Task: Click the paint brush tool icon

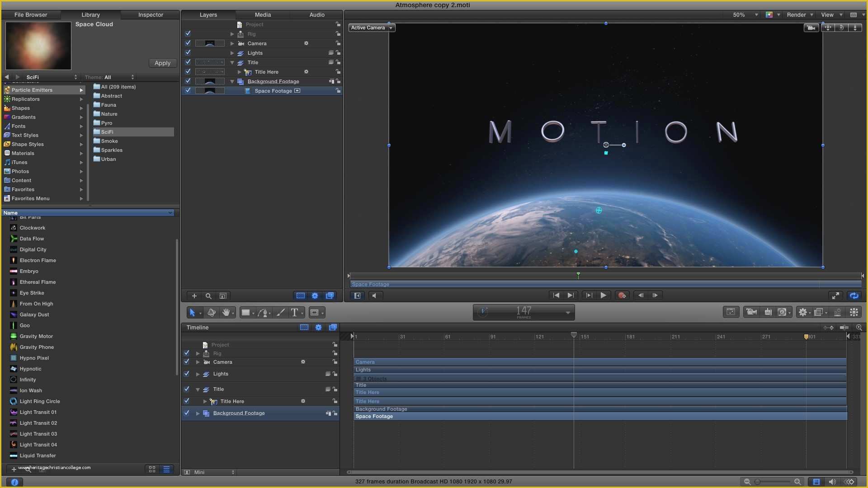Action: coord(281,312)
